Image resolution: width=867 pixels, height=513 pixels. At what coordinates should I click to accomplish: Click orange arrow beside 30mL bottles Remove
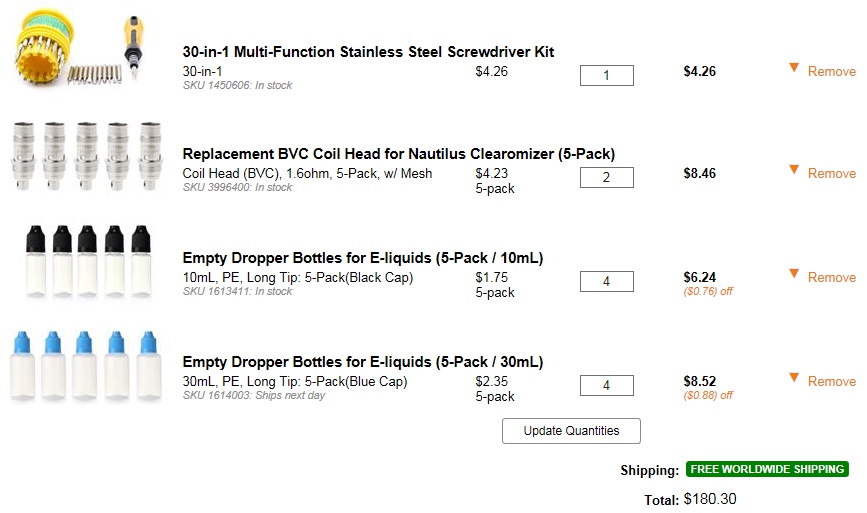pos(794,378)
